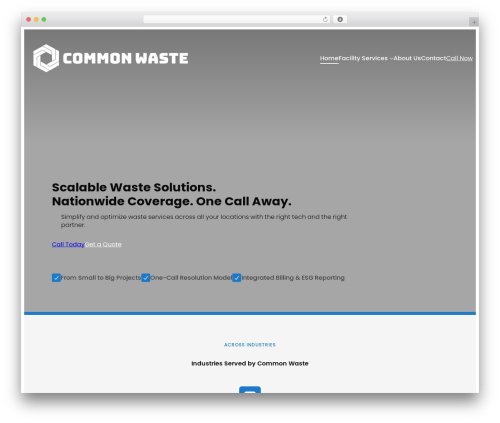Image resolution: width=500 pixels, height=423 pixels.
Task: Open a new tab with plus button
Action: (474, 22)
